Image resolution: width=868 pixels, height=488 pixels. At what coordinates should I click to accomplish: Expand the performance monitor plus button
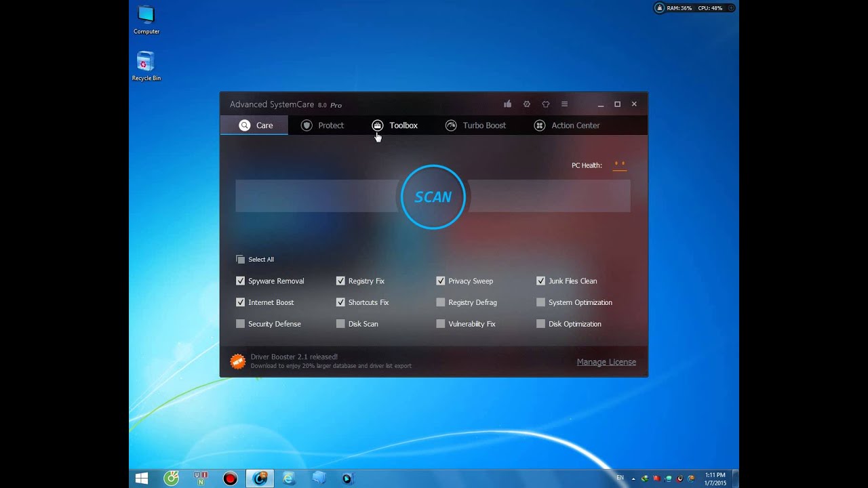pyautogui.click(x=730, y=8)
